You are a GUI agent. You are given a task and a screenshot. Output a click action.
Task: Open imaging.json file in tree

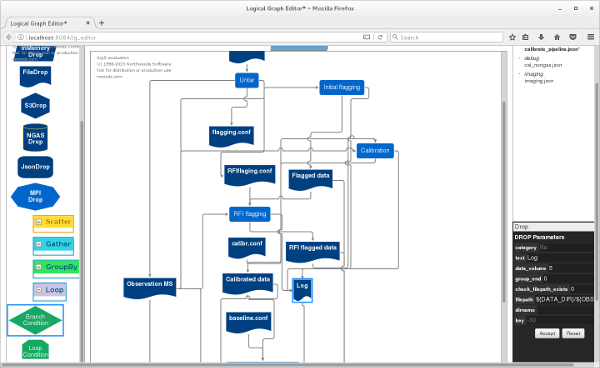(539, 81)
